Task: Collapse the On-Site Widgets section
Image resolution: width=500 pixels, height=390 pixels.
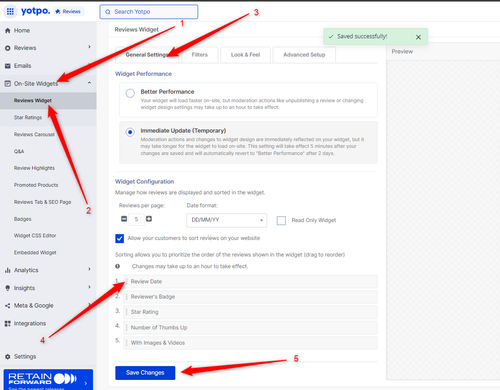Action: coord(89,83)
